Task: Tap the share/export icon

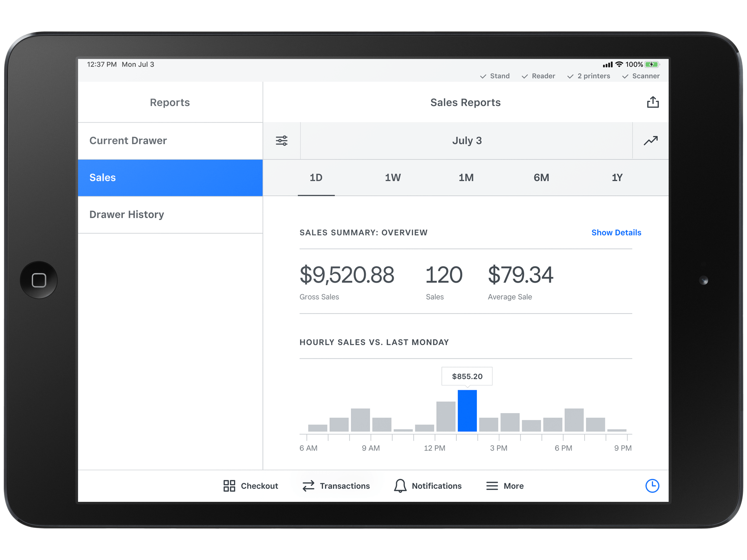Action: click(x=653, y=102)
